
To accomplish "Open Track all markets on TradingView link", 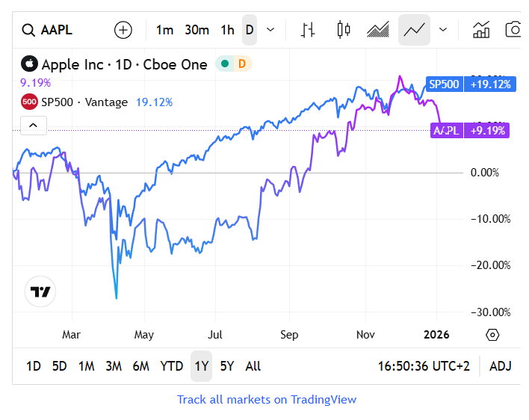I will 267,400.
